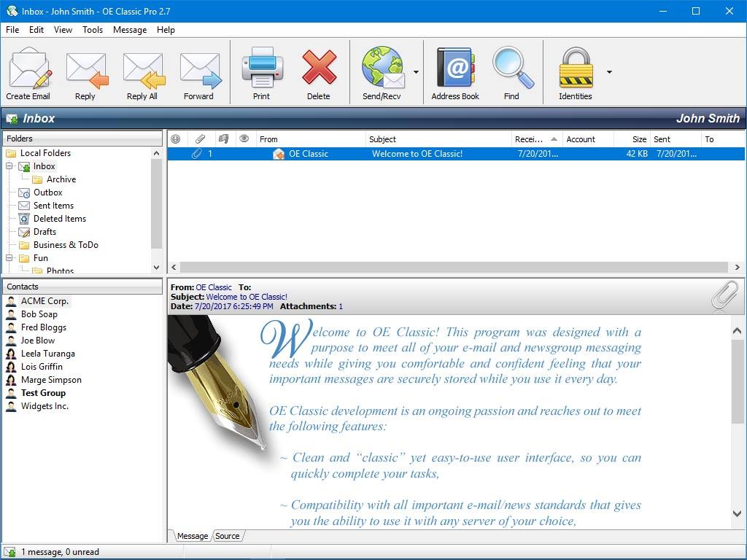Click the Inbox icon in header bar

coord(12,119)
